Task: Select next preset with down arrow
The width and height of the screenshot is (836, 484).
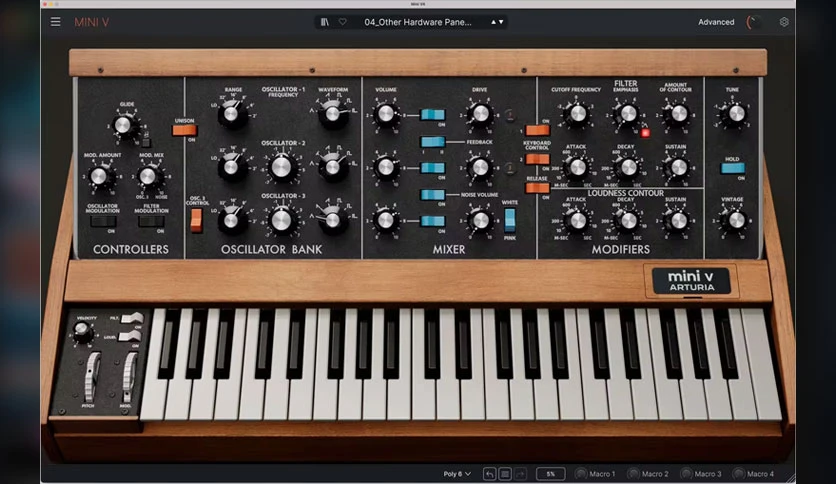Action: 501,22
